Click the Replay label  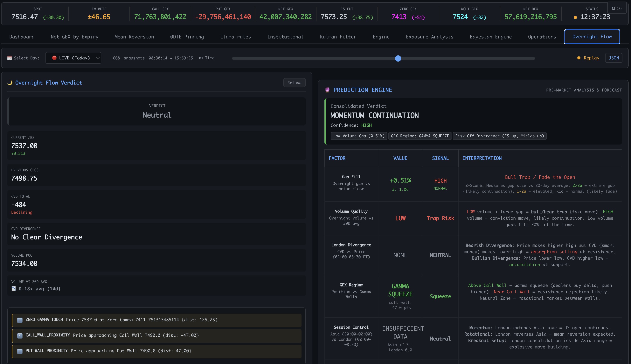pos(592,58)
